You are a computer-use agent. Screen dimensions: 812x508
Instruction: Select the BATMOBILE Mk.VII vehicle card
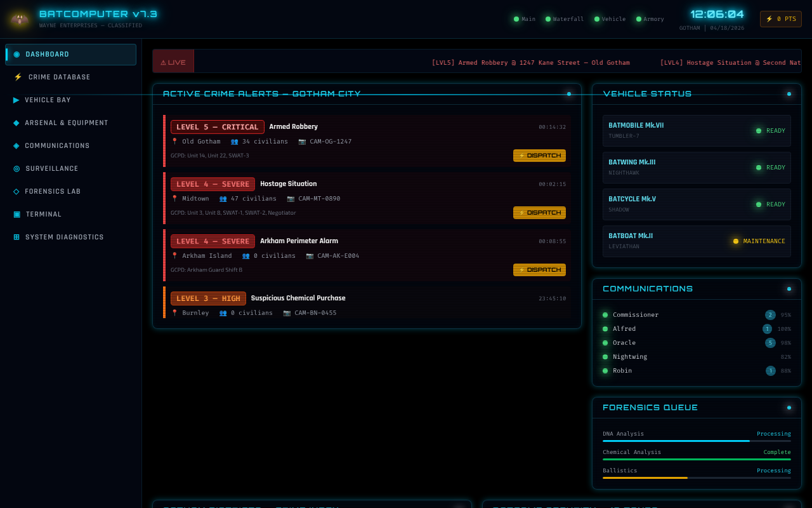[x=697, y=131]
